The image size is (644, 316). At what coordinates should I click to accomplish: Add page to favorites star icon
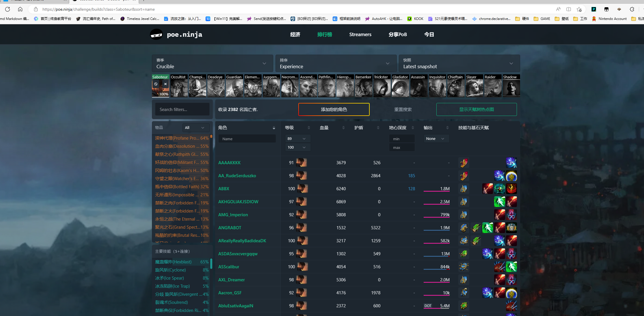[579, 9]
